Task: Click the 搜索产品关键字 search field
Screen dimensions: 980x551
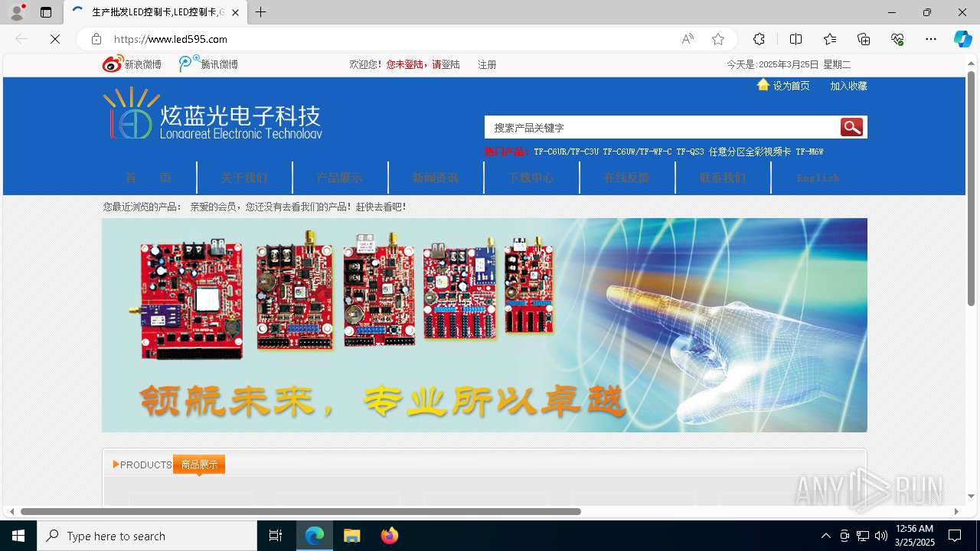Action: point(662,127)
